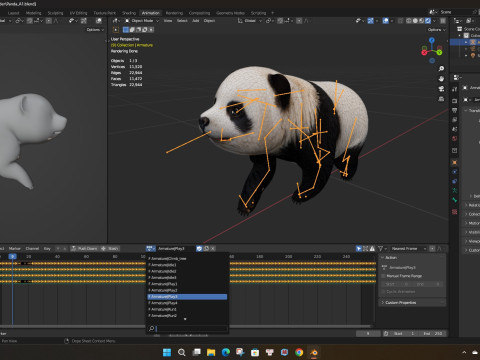The height and width of the screenshot is (360, 480).
Task: Toggle preview range clock icon
Action: (386, 333)
